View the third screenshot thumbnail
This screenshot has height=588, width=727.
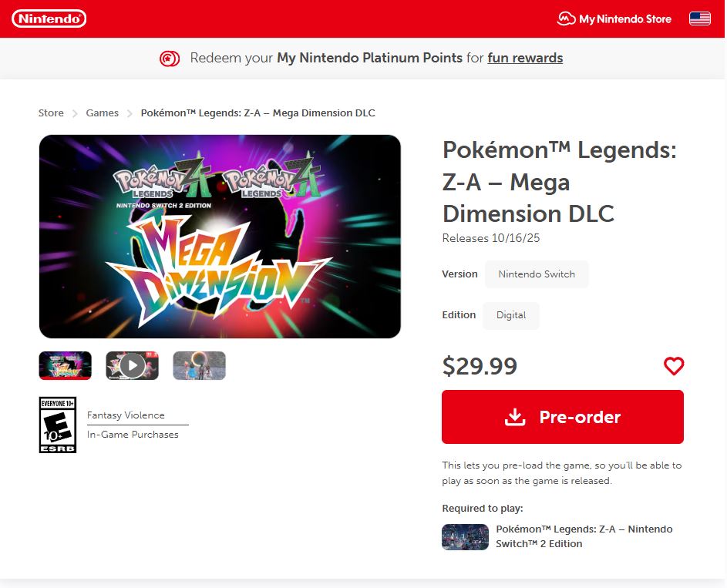(199, 365)
